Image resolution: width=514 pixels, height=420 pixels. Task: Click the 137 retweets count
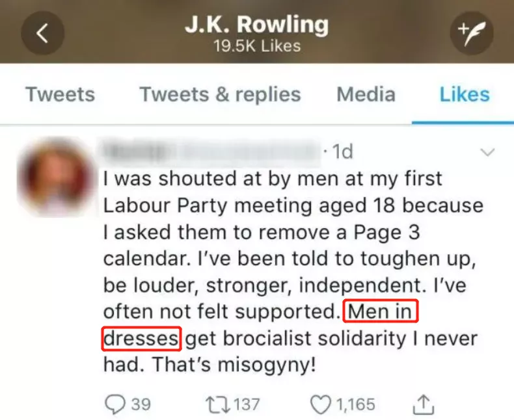pyautogui.click(x=247, y=404)
